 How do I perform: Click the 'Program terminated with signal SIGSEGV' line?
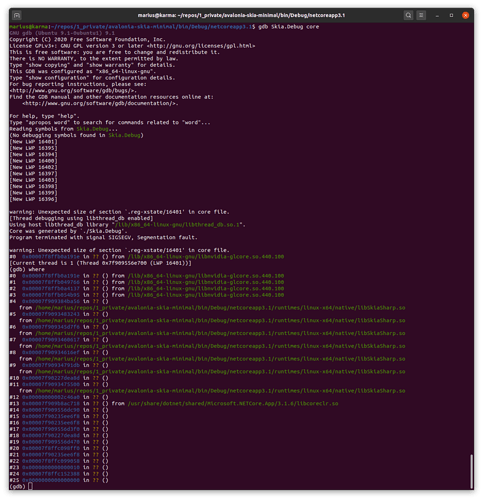(x=103, y=238)
